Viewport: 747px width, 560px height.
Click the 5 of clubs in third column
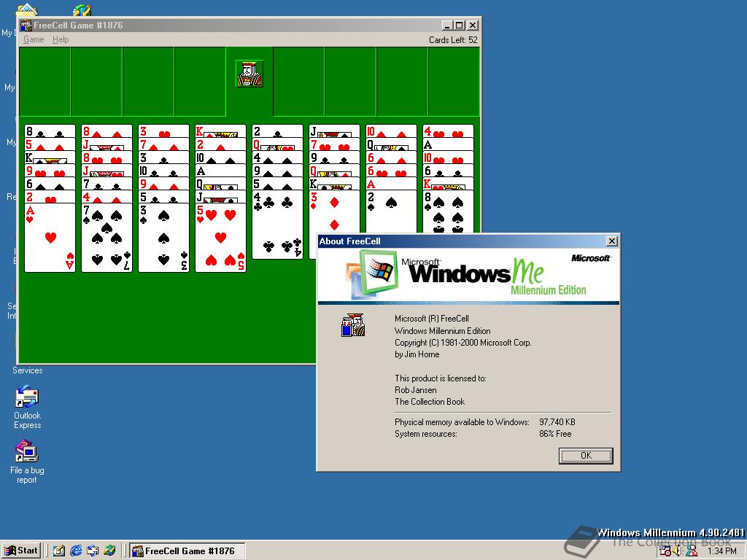(163, 197)
